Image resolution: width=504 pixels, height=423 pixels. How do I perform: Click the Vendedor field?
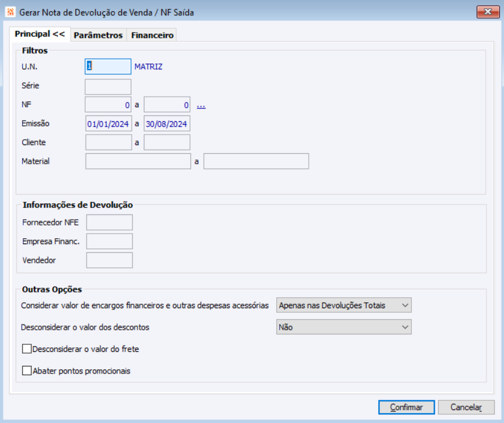click(110, 260)
